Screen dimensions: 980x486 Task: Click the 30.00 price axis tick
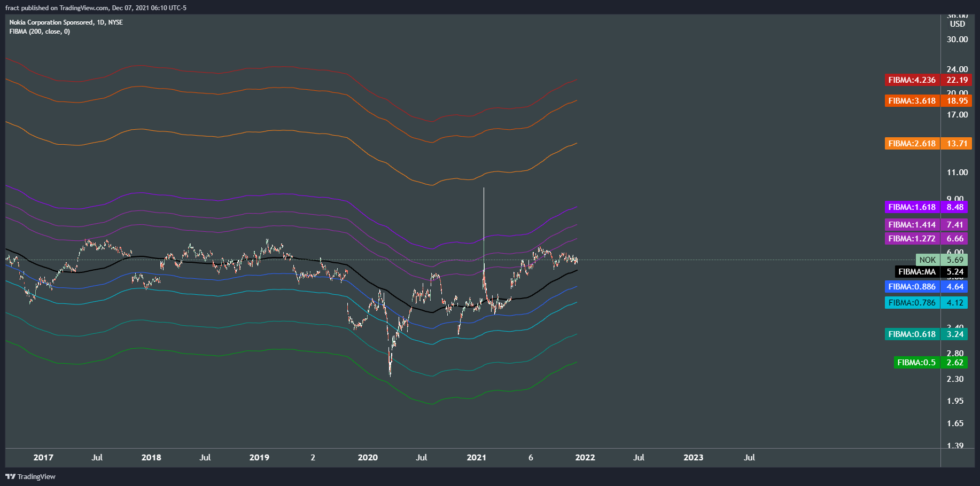coord(957,40)
